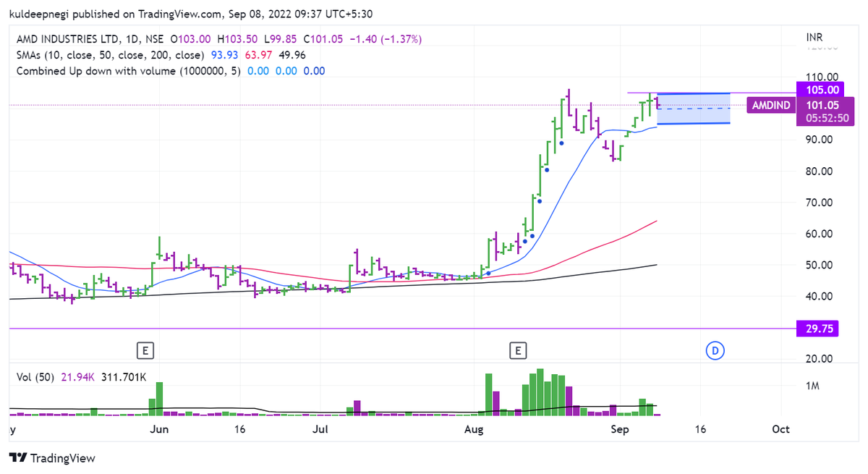The height and width of the screenshot is (474, 868).
Task: Click the Aug label on time axis
Action: [475, 429]
